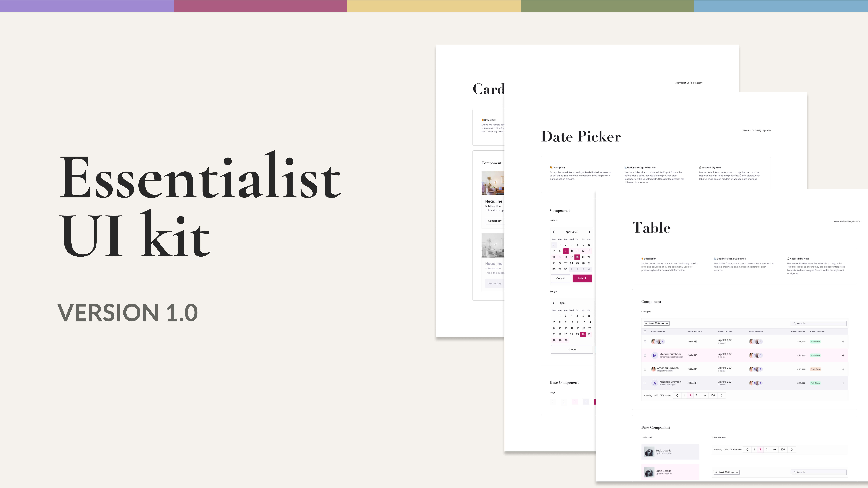Click the Description icon on Date Picker page
The height and width of the screenshot is (488, 868).
(551, 167)
